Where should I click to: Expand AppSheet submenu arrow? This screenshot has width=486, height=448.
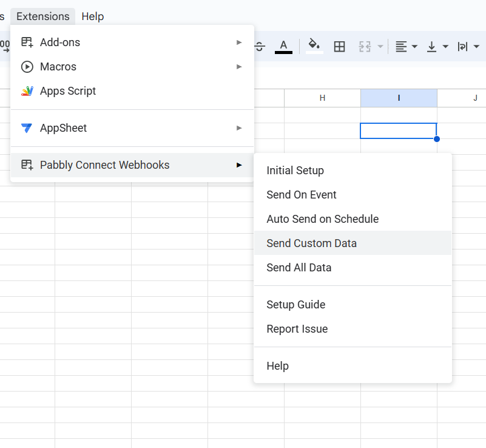pyautogui.click(x=239, y=128)
